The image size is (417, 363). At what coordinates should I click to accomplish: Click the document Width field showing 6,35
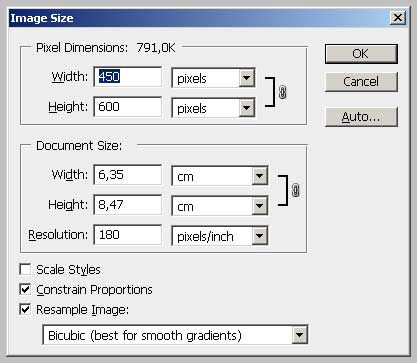click(128, 175)
